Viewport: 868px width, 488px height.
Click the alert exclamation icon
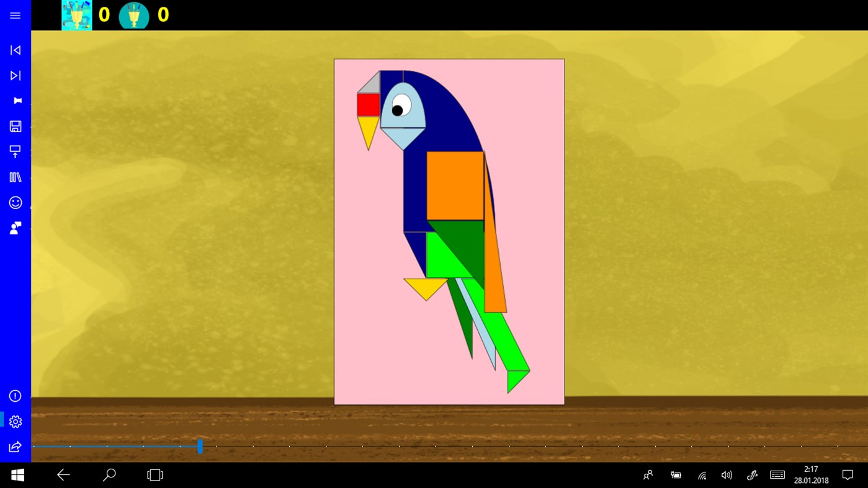15,396
